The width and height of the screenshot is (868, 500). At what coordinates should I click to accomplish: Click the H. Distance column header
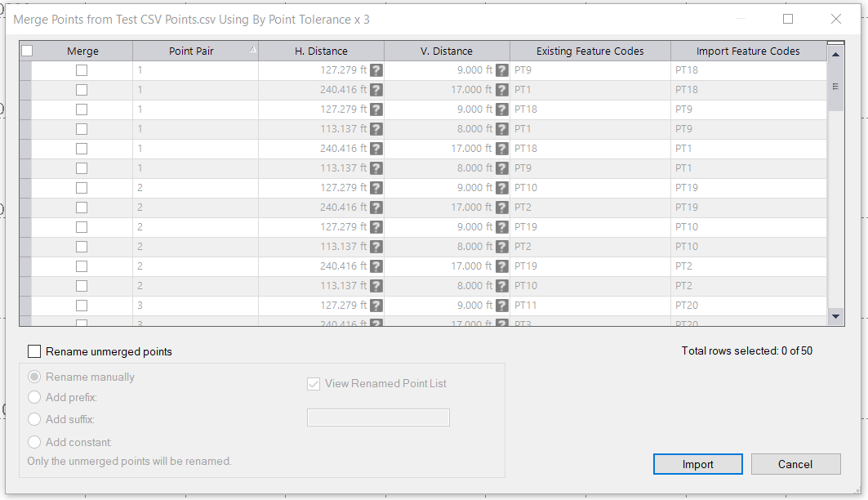(x=321, y=51)
